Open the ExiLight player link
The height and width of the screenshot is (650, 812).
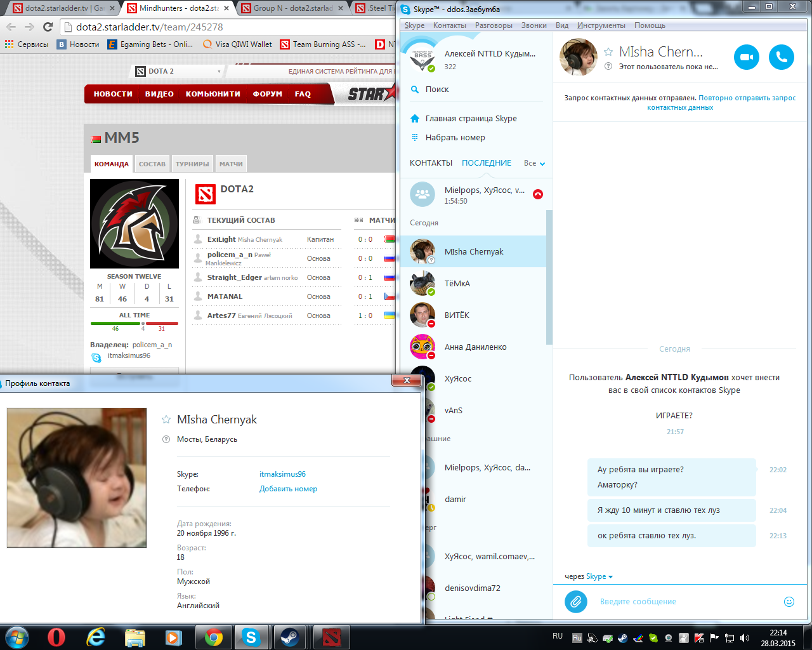point(221,239)
